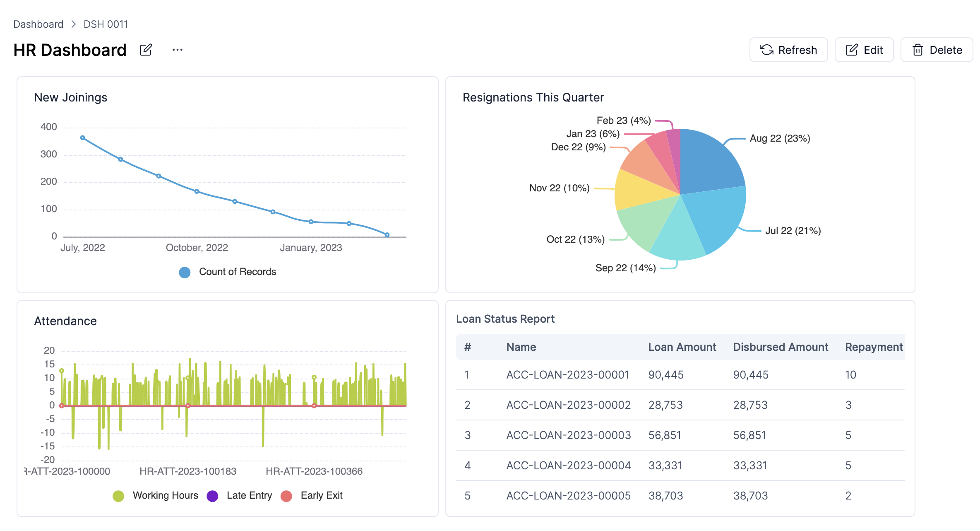This screenshot has height=531, width=980.
Task: Click the Delete button with trash icon
Action: (937, 50)
